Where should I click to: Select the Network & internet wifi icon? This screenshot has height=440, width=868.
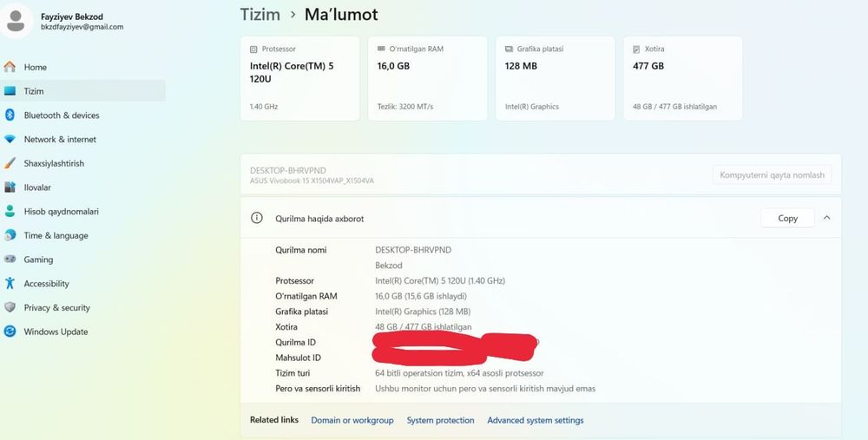[10, 139]
